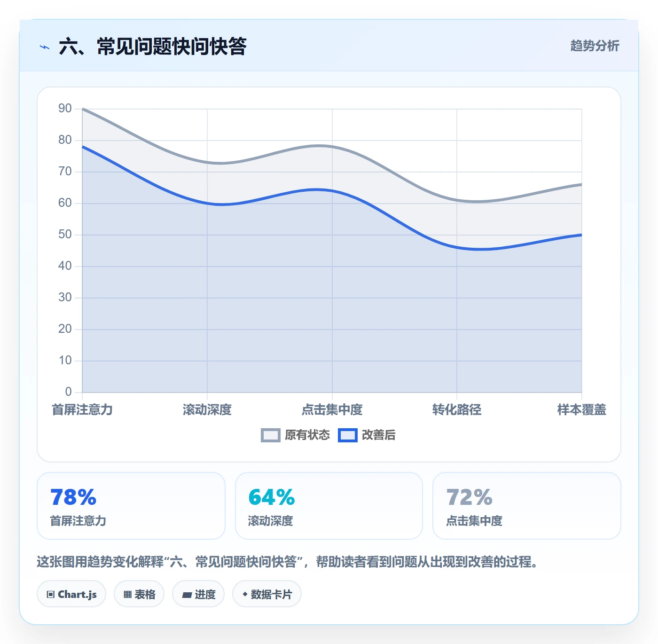
Task: Click the Chart.js chip square icon
Action: pos(51,595)
